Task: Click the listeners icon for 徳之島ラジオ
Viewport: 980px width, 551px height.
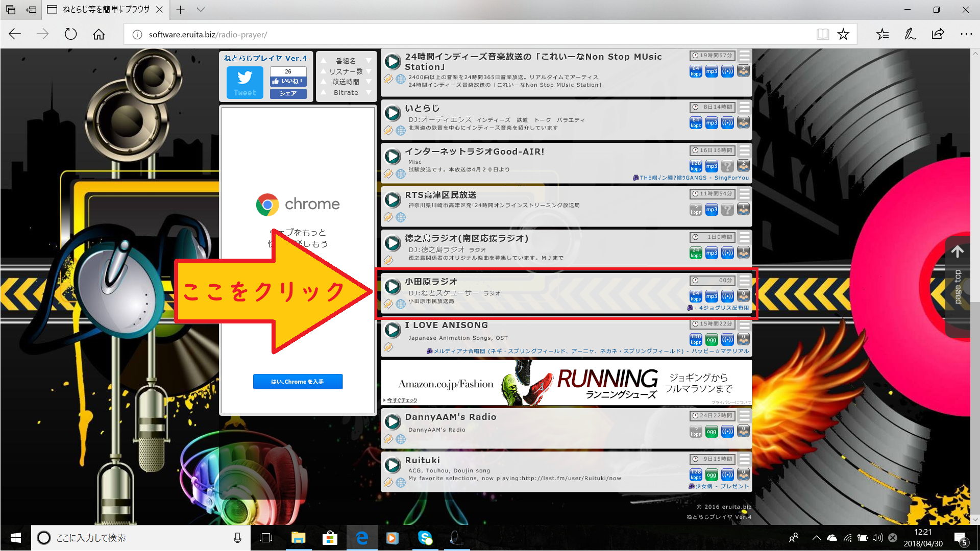Action: pyautogui.click(x=743, y=253)
